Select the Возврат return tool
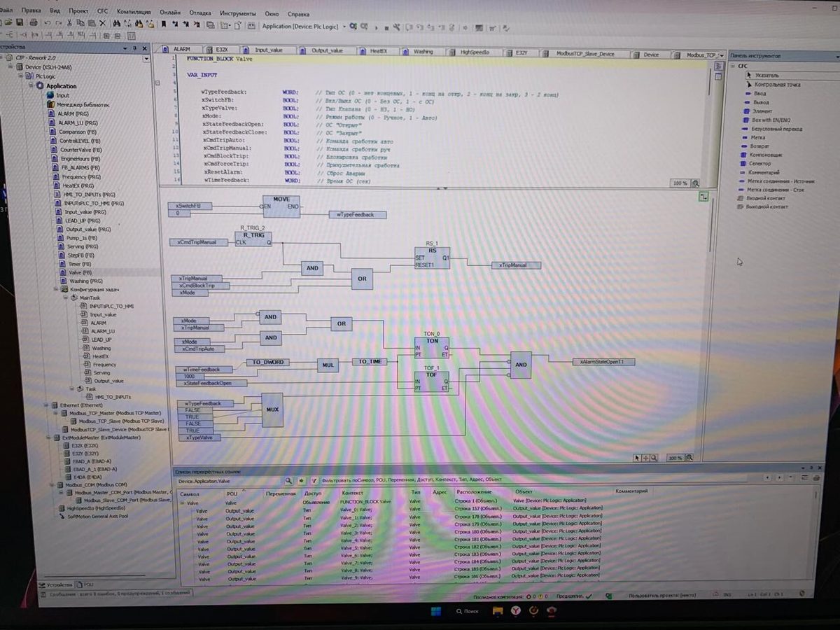Viewport: 840px width, 630px height. (x=756, y=146)
